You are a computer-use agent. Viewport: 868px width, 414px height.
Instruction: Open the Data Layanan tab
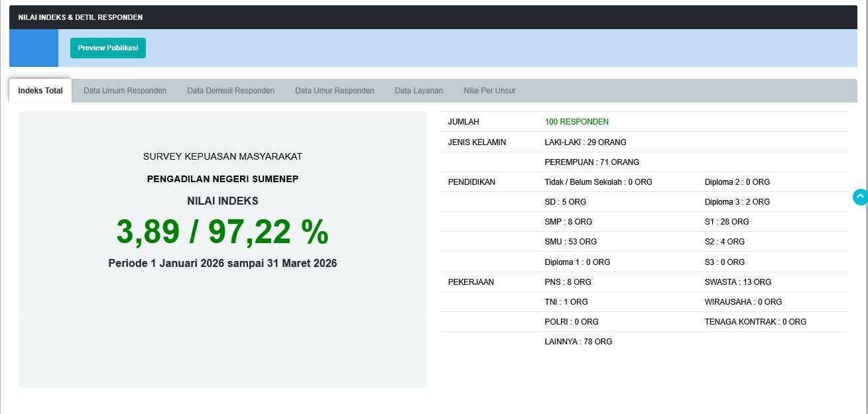(x=418, y=91)
